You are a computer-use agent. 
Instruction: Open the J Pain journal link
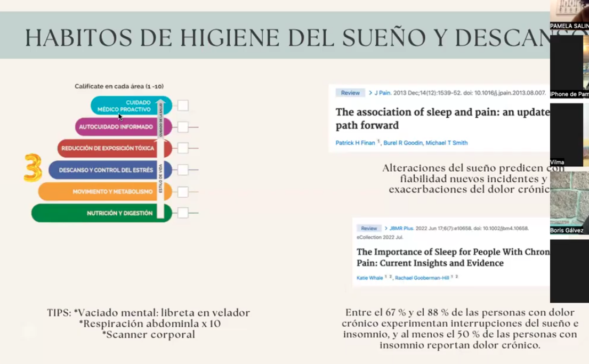(382, 93)
